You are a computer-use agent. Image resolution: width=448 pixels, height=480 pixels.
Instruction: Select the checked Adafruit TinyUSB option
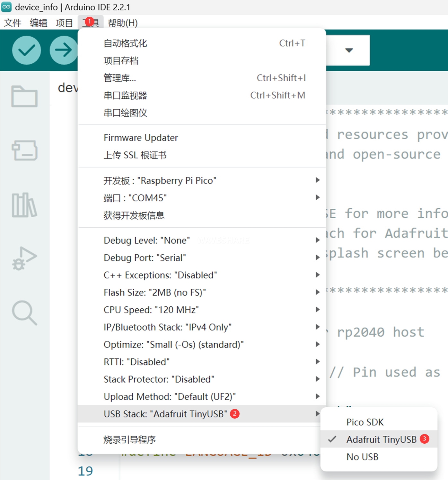point(379,439)
